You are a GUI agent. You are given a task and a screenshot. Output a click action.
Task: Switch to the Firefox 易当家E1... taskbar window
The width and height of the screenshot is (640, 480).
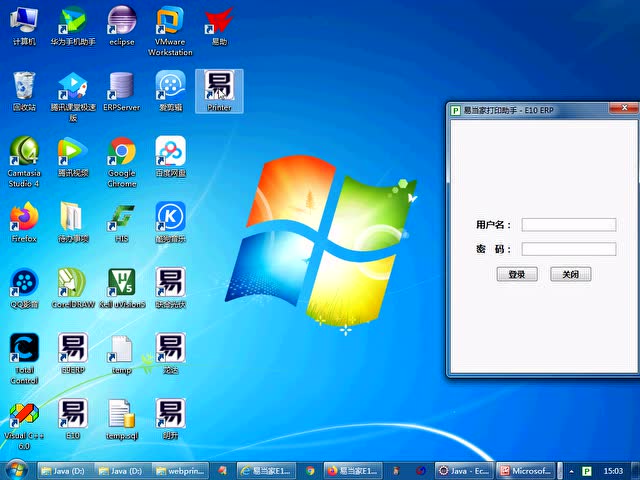[x=353, y=471]
